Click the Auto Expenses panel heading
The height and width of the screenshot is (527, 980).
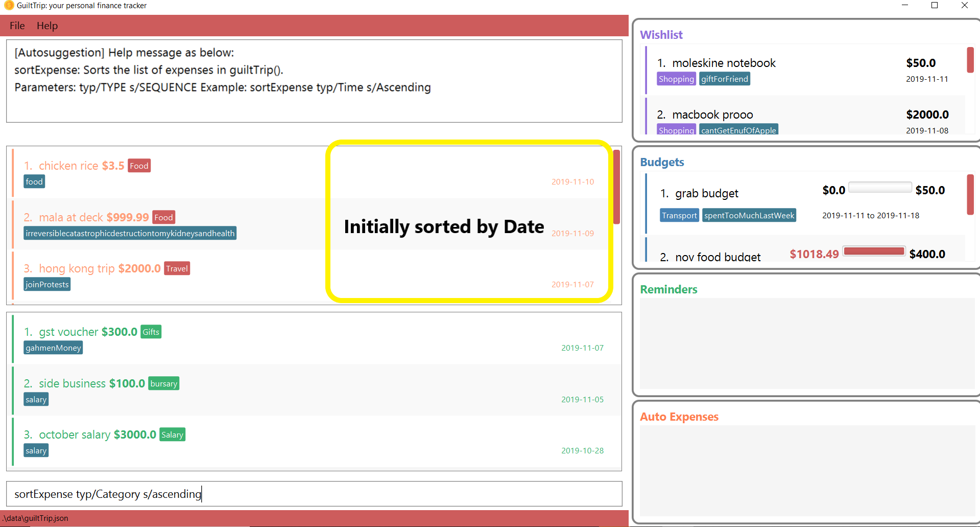point(679,417)
